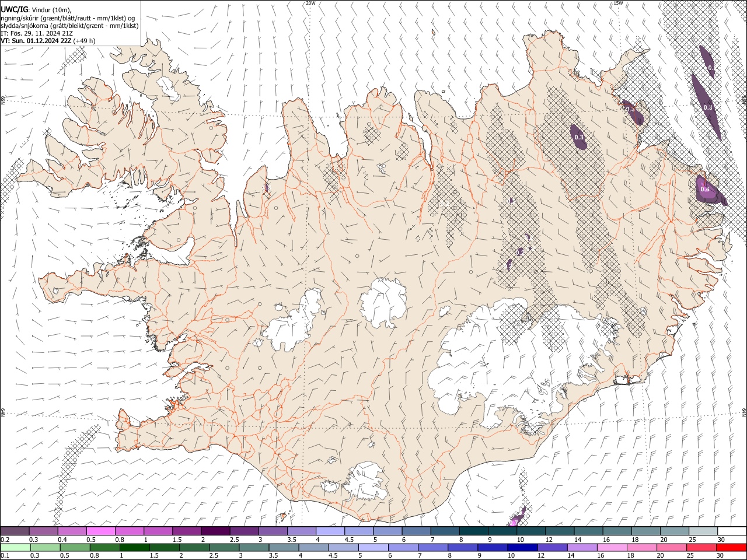Click the 0.1 value on lower legend scale
This screenshot has height=560, width=747.
[x=5, y=555]
